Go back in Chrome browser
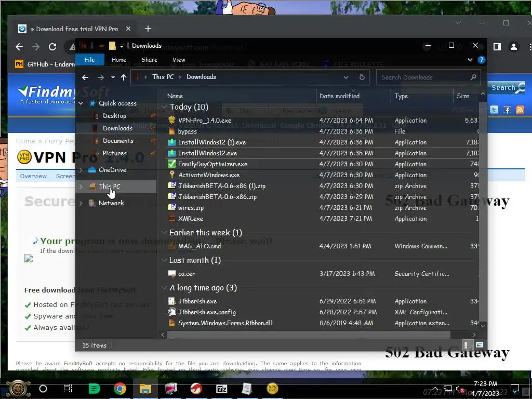Image resolution: width=532 pixels, height=399 pixels. click(19, 46)
